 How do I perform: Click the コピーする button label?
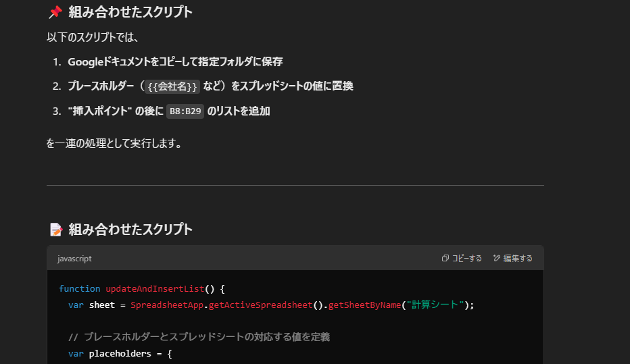point(467,258)
